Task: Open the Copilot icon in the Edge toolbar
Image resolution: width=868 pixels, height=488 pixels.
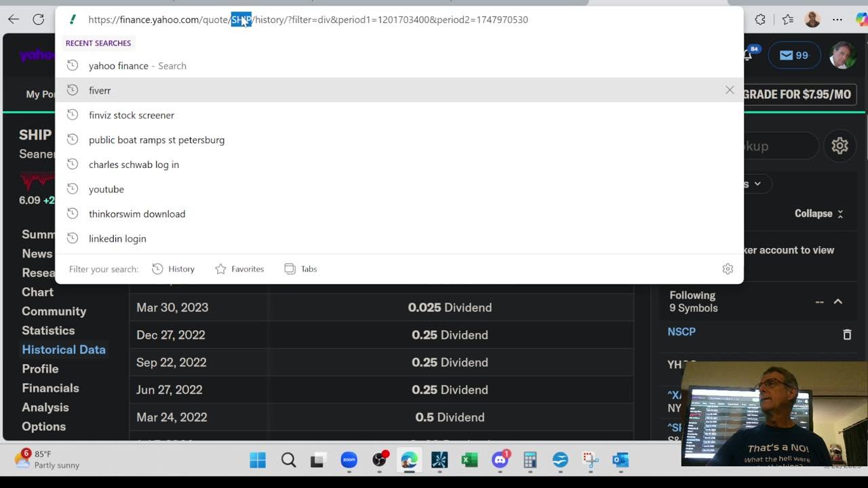Action: [x=861, y=20]
